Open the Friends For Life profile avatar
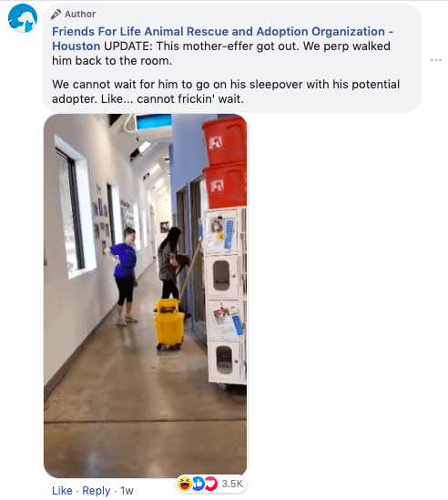 point(23,18)
